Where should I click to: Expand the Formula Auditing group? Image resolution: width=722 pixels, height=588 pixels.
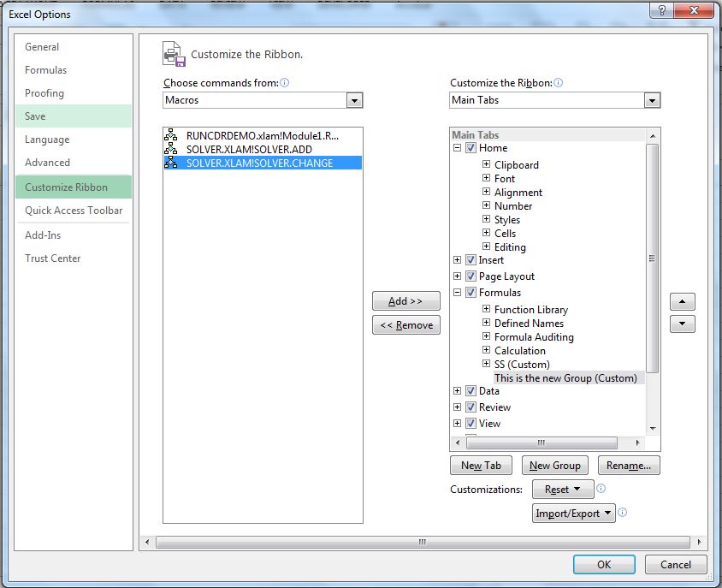click(486, 336)
